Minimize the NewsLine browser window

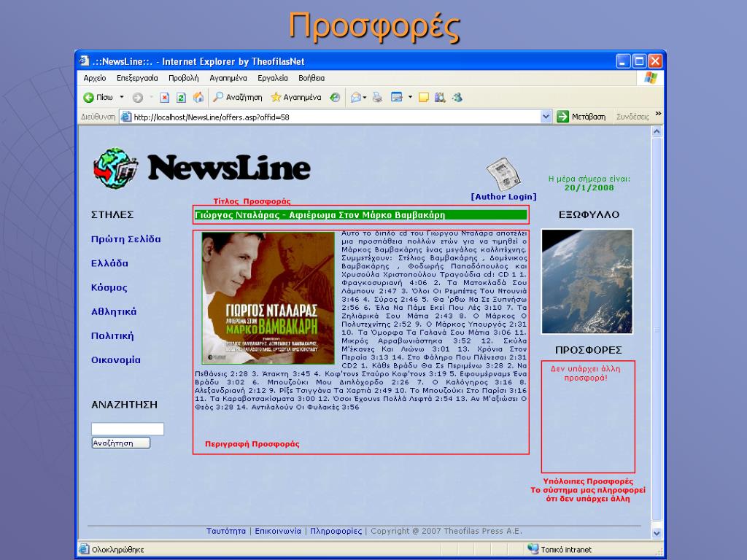[623, 61]
